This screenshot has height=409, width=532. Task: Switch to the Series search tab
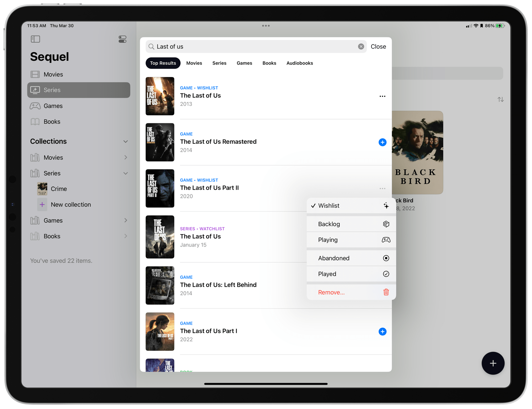click(x=219, y=63)
